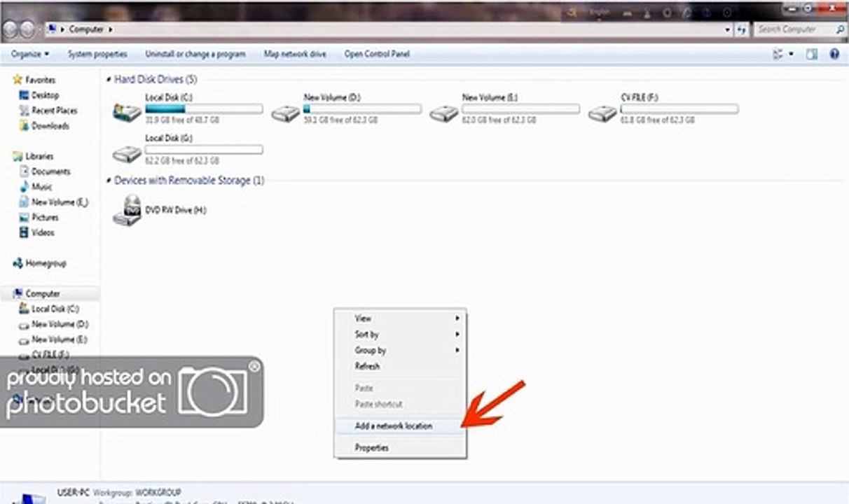Click the Documents library icon
Screen dimensions: 849x504
tap(25, 171)
